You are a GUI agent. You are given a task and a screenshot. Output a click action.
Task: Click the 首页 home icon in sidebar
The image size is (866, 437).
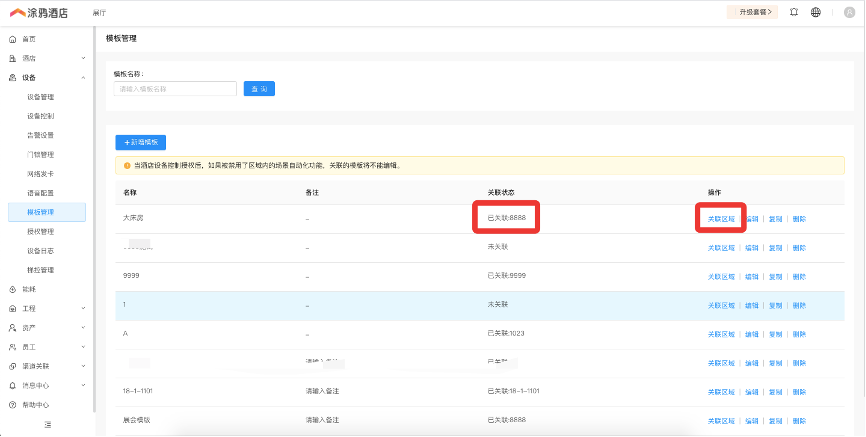pyautogui.click(x=13, y=40)
